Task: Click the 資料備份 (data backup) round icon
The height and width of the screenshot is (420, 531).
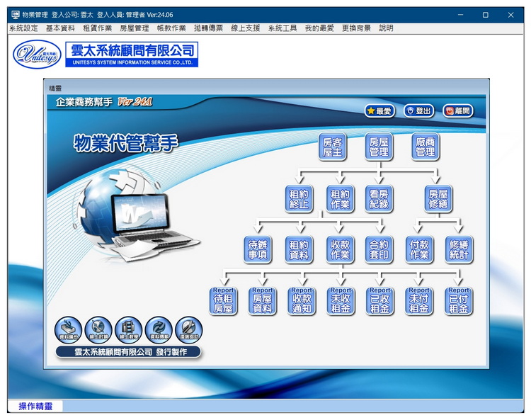Action: [68, 329]
